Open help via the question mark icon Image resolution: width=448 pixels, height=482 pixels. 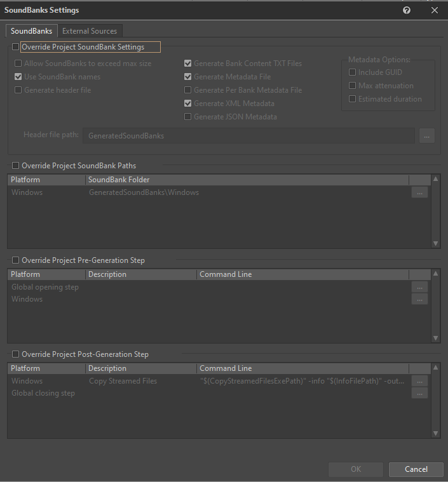[x=407, y=10]
